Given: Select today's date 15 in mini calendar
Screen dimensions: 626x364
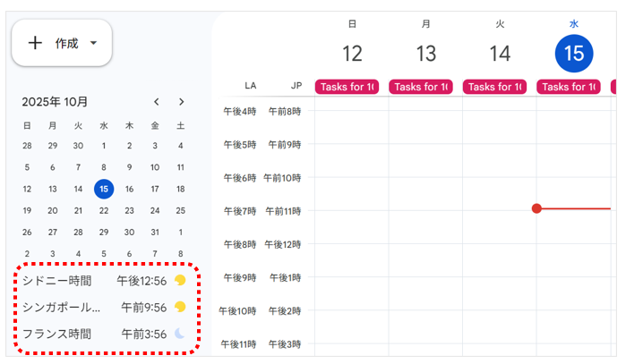Looking at the screenshot, I should pyautogui.click(x=104, y=189).
